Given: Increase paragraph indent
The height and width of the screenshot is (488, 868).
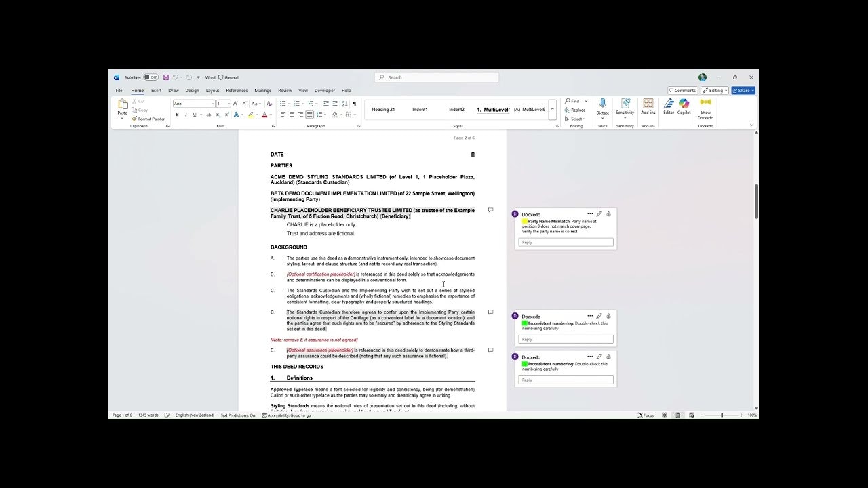Looking at the screenshot, I should click(x=335, y=104).
